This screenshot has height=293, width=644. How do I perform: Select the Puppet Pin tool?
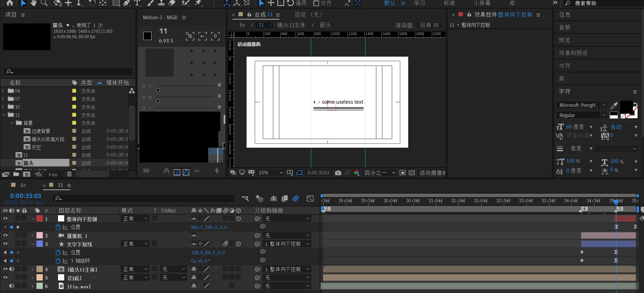point(198,3)
